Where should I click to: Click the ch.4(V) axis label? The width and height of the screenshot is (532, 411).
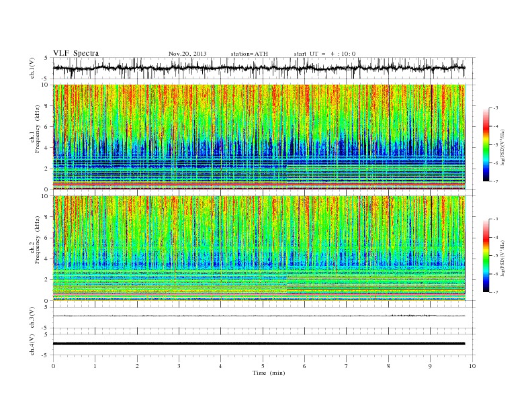[32, 345]
